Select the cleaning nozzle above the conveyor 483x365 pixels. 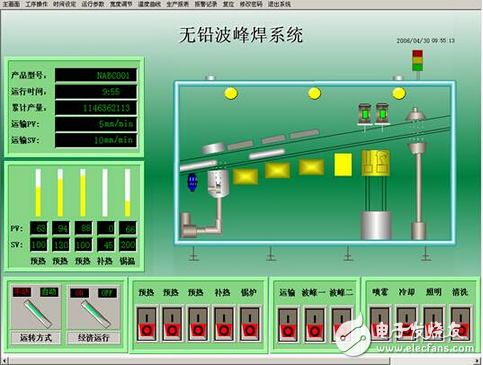click(416, 114)
